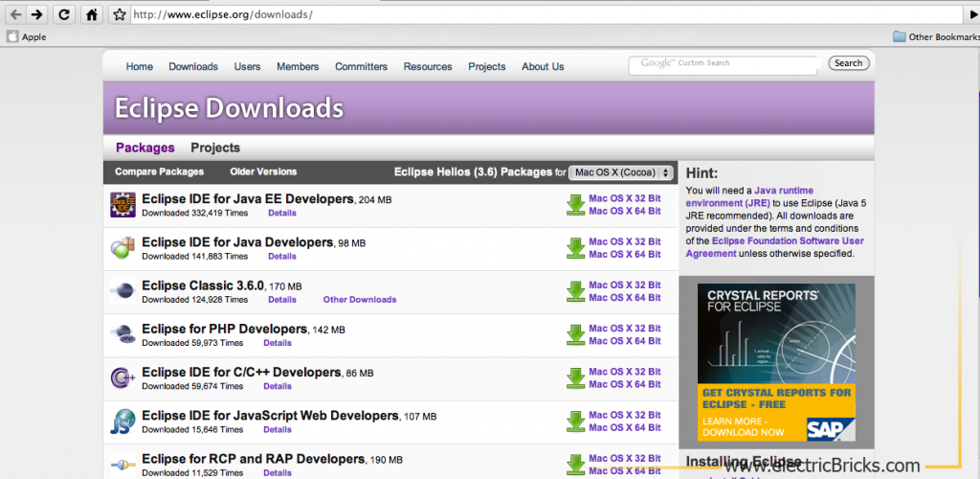
Task: Click green download arrow for JavaScript Web Developers
Action: click(575, 422)
